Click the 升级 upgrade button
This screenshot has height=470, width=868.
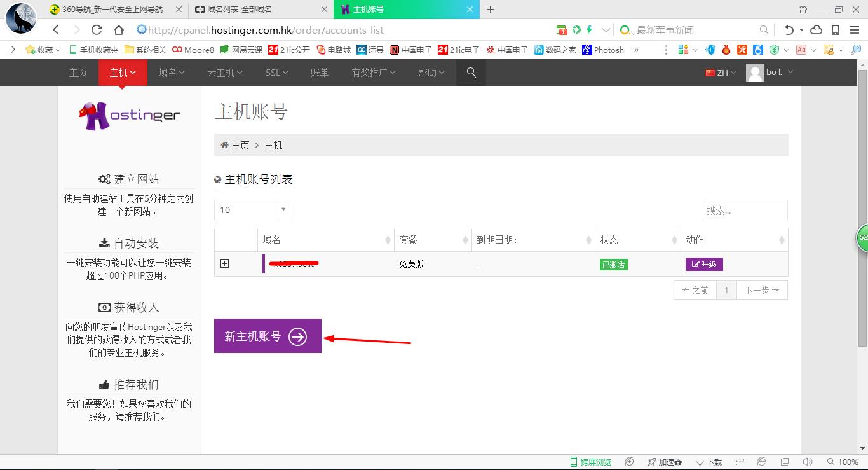tap(704, 264)
